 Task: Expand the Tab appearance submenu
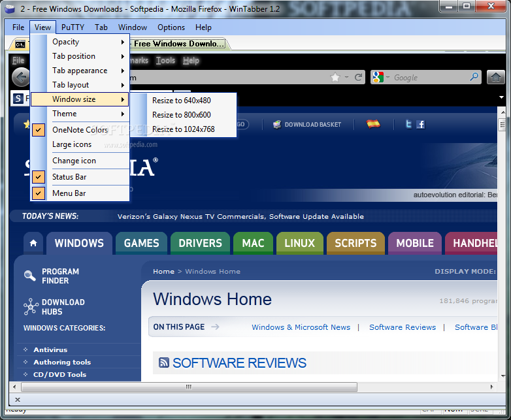(x=80, y=71)
